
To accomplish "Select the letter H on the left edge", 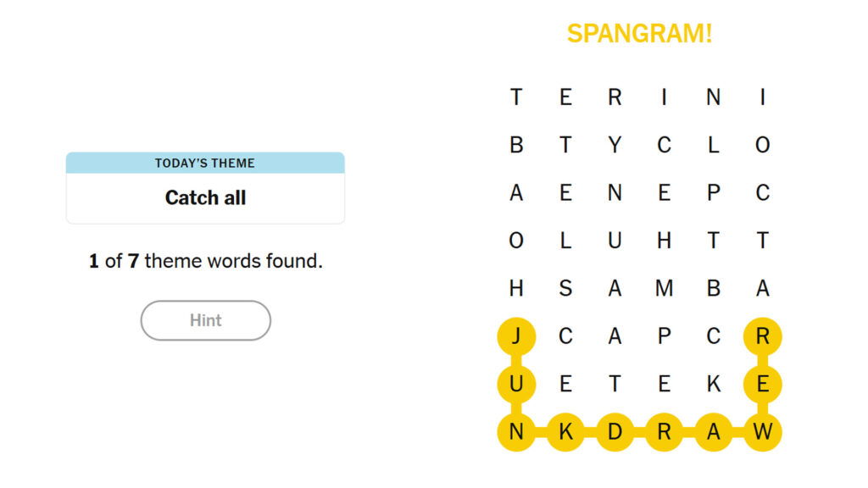I will click(515, 288).
